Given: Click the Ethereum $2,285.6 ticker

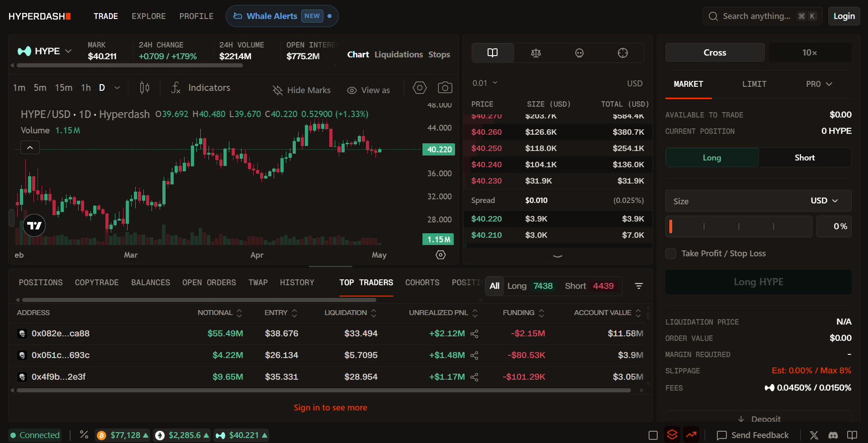Looking at the screenshot, I should (182, 435).
